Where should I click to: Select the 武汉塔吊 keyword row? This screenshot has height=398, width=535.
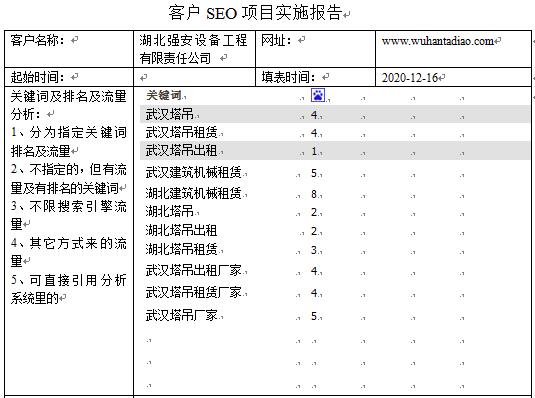click(x=334, y=114)
